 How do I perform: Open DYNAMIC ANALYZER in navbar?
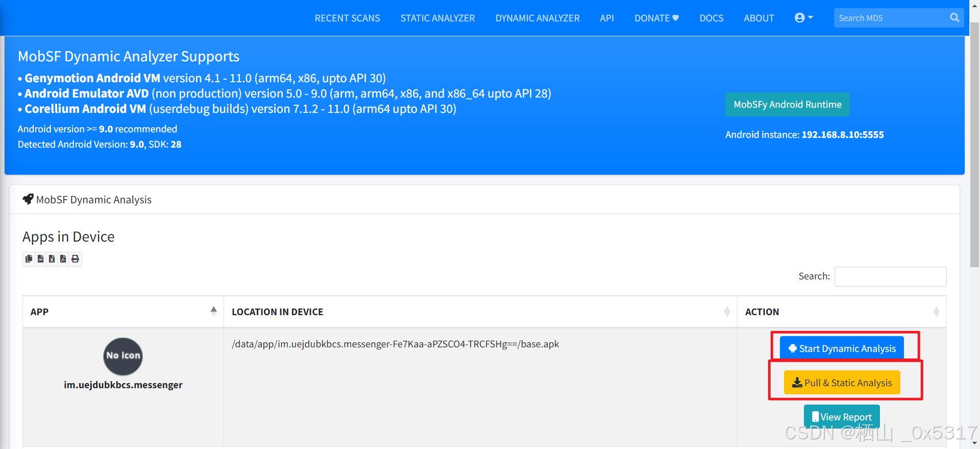[x=537, y=18]
